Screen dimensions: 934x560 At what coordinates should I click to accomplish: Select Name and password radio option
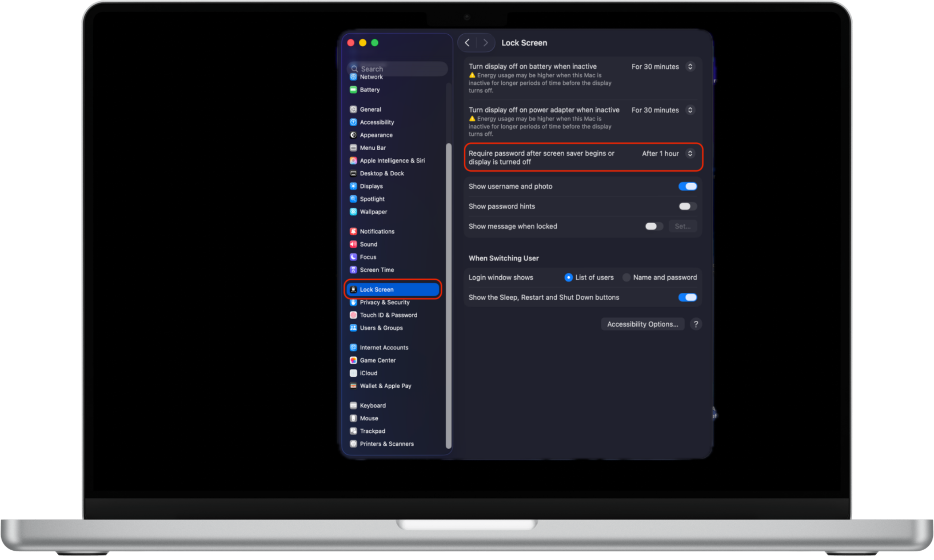[626, 277]
